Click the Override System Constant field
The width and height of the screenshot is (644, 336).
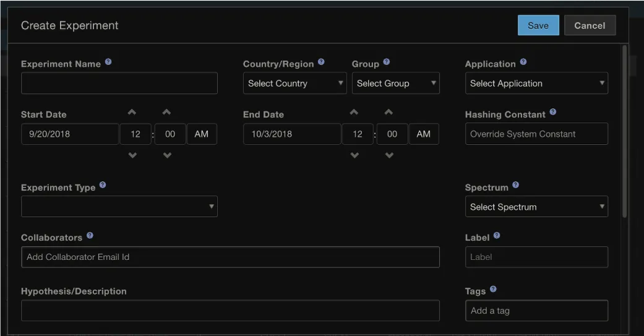pos(536,134)
